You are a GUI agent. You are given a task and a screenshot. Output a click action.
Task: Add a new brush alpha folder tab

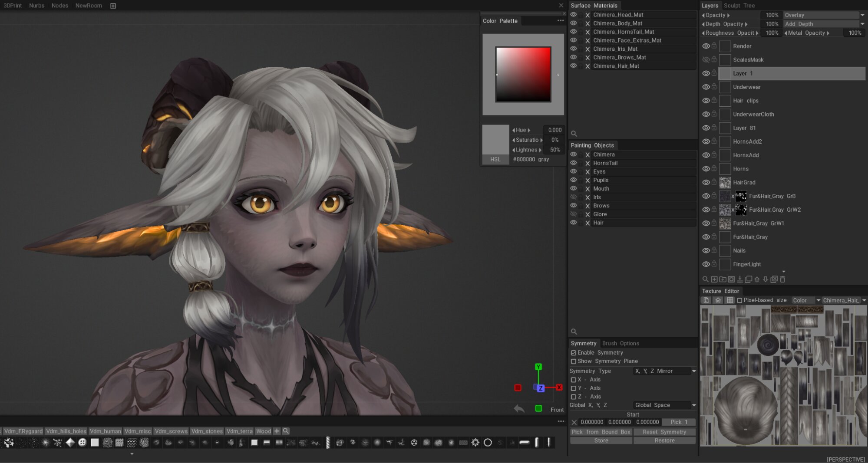277,431
